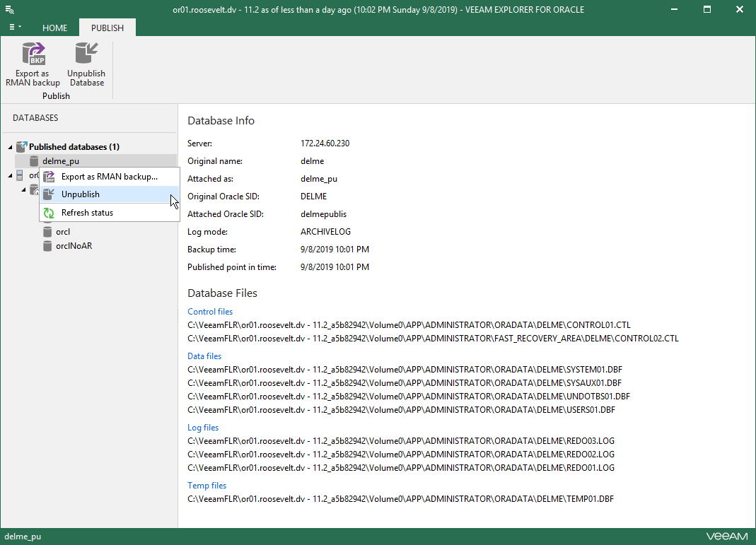Image resolution: width=756 pixels, height=545 pixels.
Task: Select the orclNoAR database tree item
Action: pos(74,246)
